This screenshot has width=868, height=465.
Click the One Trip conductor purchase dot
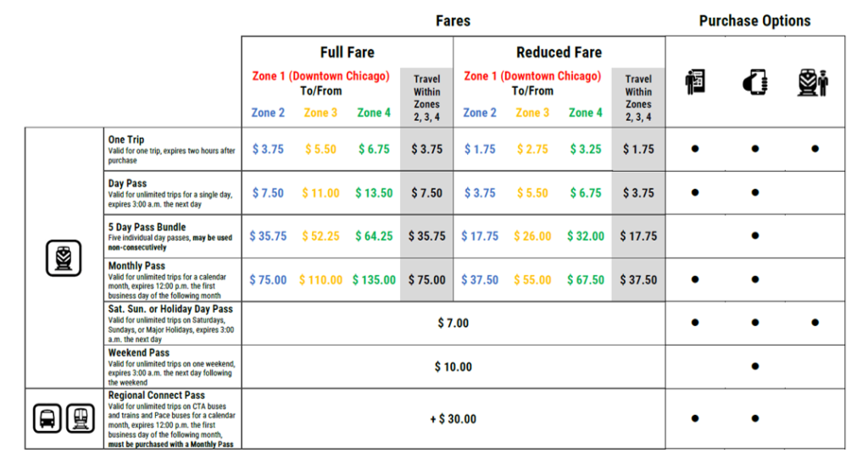(x=815, y=149)
